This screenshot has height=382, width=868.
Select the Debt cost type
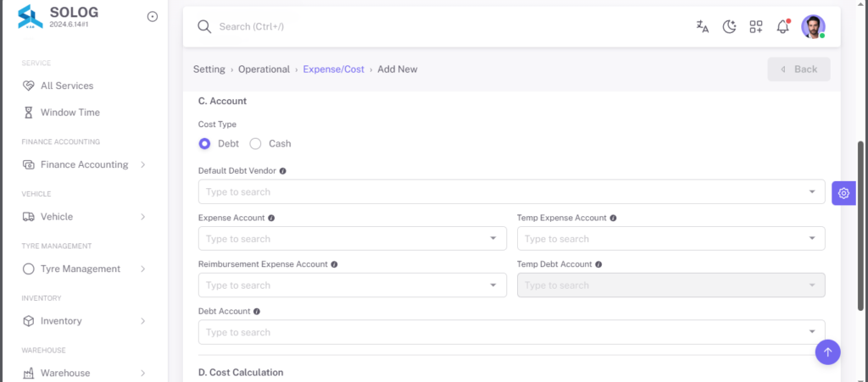point(205,144)
